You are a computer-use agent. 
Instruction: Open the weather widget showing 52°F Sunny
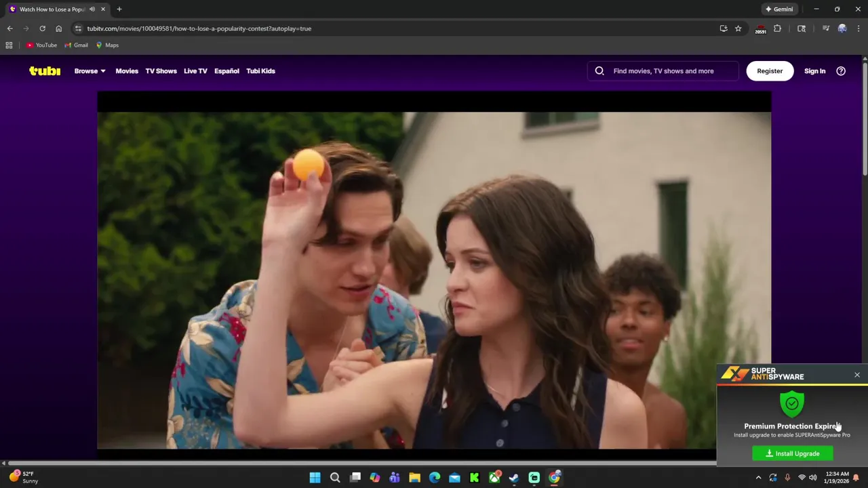pos(23,477)
